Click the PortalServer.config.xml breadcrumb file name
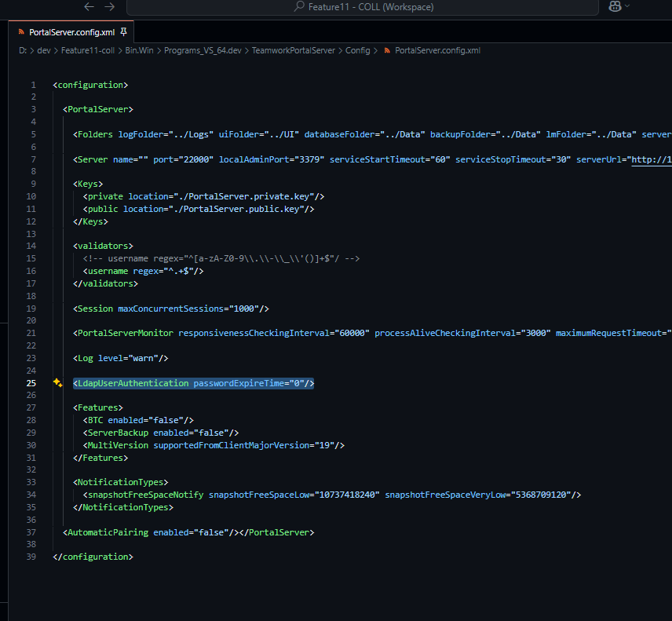Screen dimensions: 672x621 tap(437, 50)
